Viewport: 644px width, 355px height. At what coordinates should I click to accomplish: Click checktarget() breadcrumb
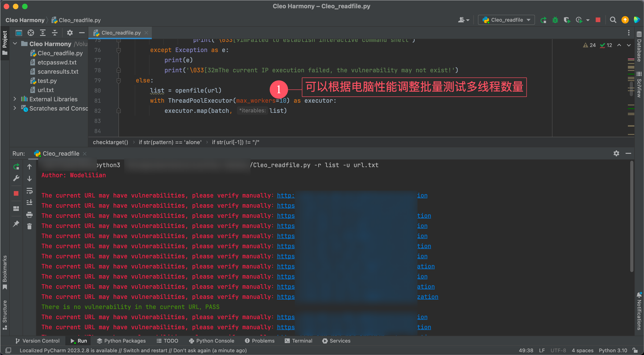(110, 142)
